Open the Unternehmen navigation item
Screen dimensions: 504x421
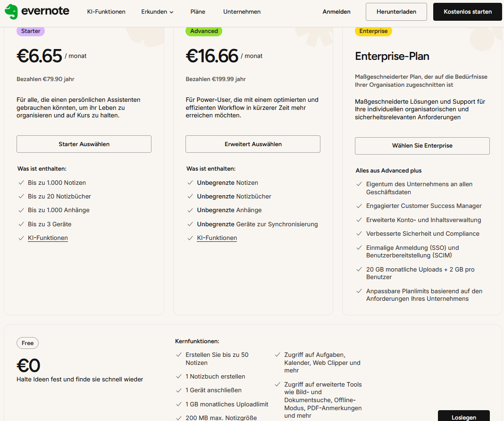click(242, 12)
